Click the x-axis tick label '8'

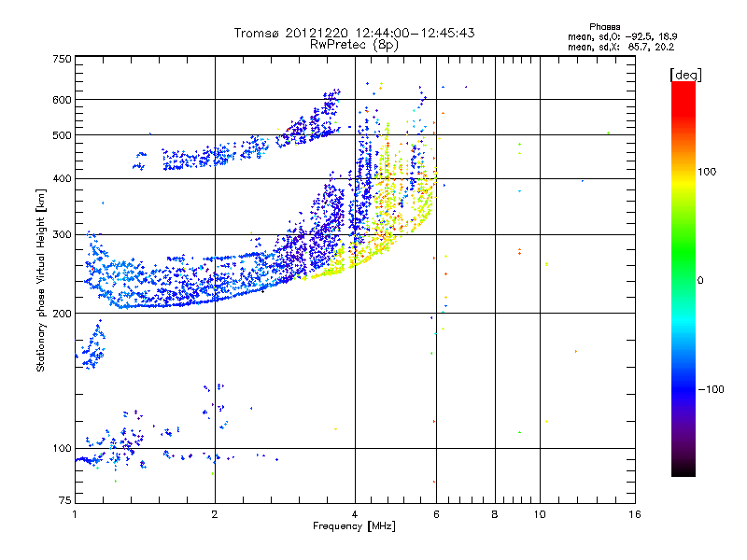click(x=495, y=514)
